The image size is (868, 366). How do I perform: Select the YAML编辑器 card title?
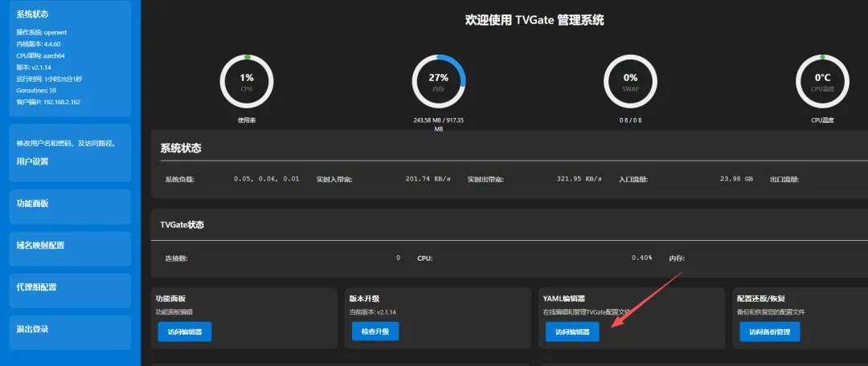[564, 299]
